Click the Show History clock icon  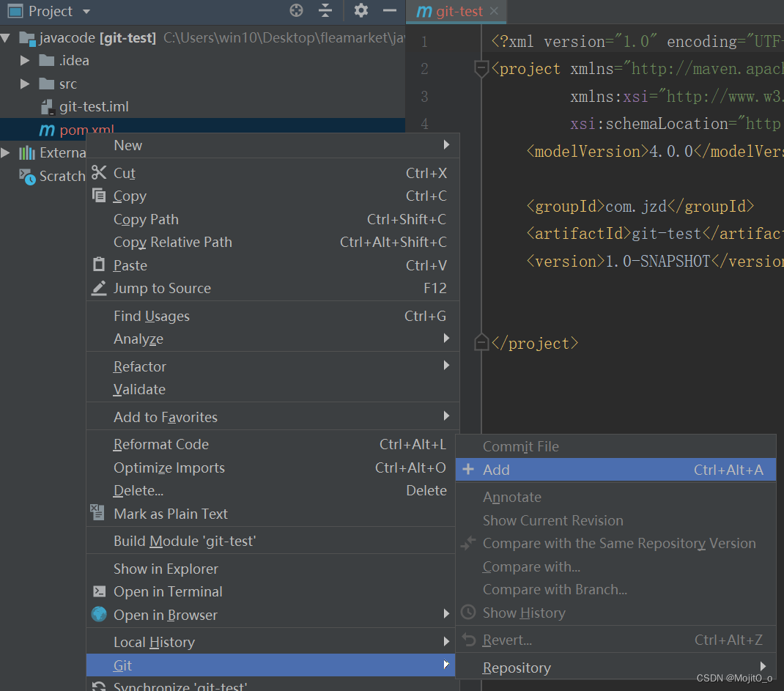(468, 612)
